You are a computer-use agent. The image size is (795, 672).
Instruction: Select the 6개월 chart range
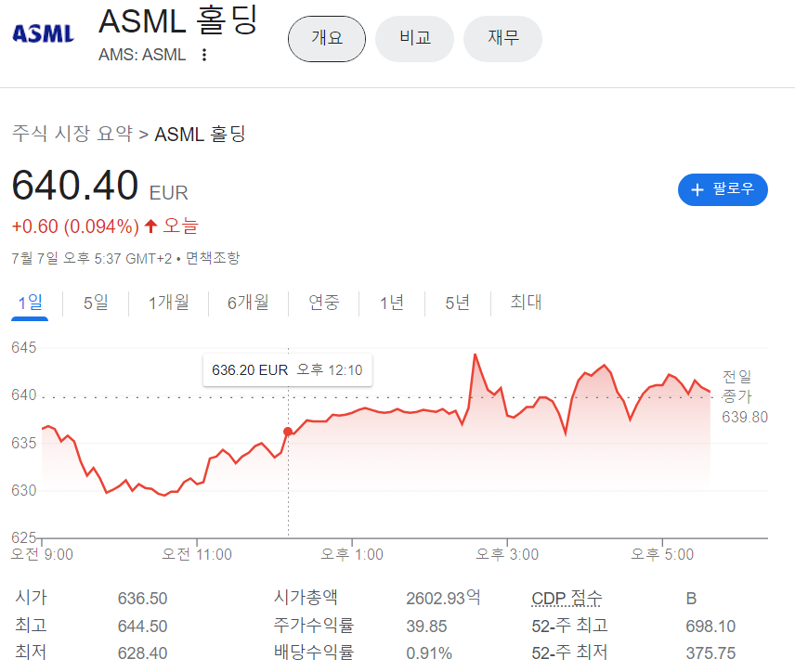[248, 303]
